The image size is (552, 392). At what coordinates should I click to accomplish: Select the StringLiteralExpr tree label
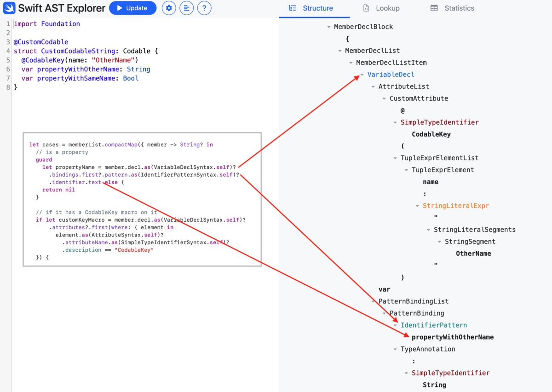tap(456, 206)
